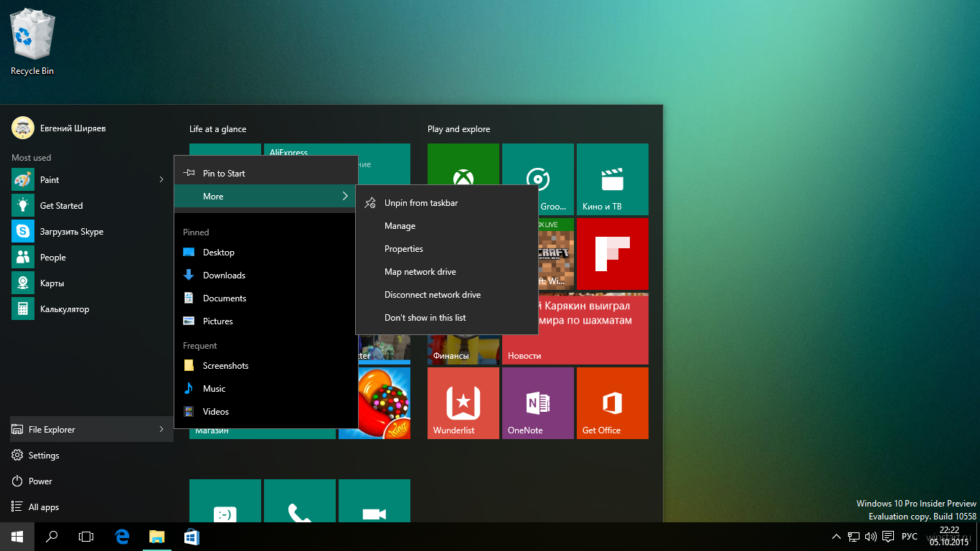The image size is (980, 551).
Task: Open pinned Documents folder
Action: coord(266,298)
